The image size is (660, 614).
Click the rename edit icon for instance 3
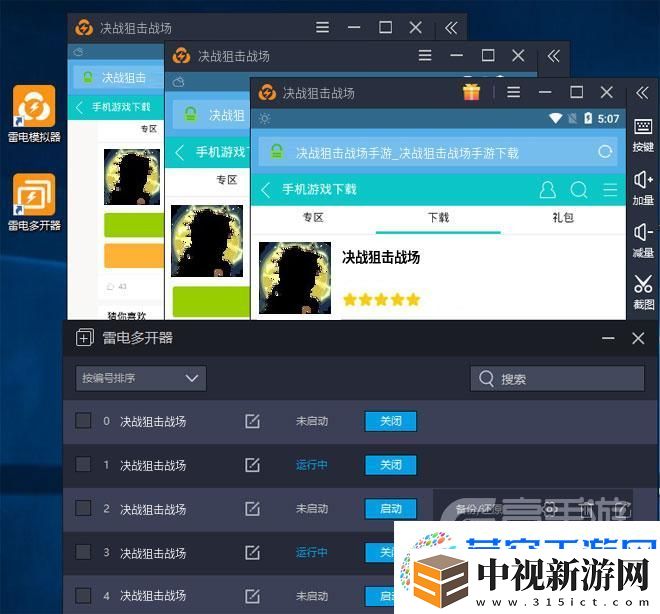click(x=252, y=552)
